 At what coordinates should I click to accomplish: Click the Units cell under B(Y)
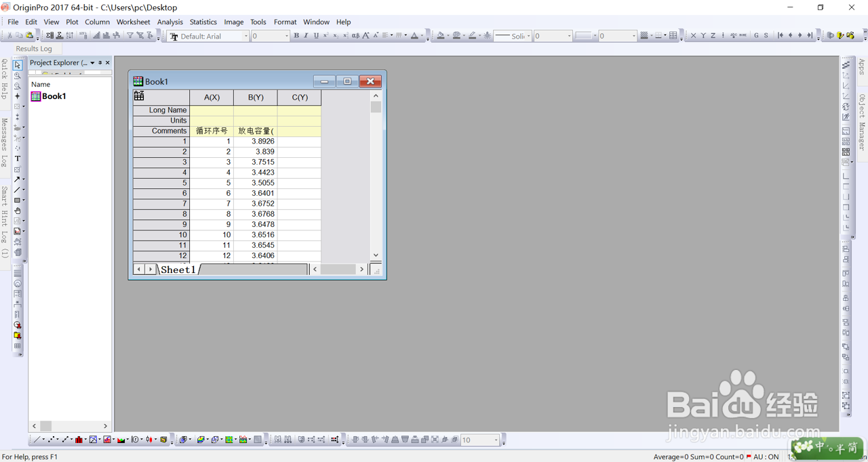(256, 121)
